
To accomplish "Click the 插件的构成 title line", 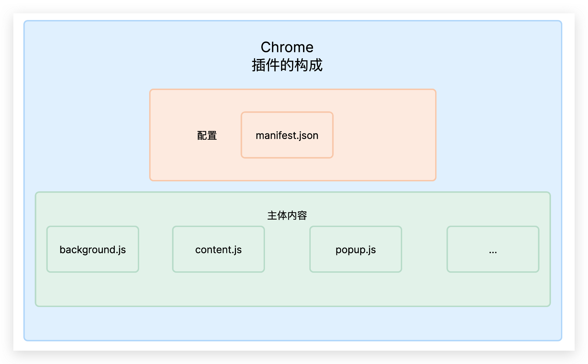I will coord(287,65).
